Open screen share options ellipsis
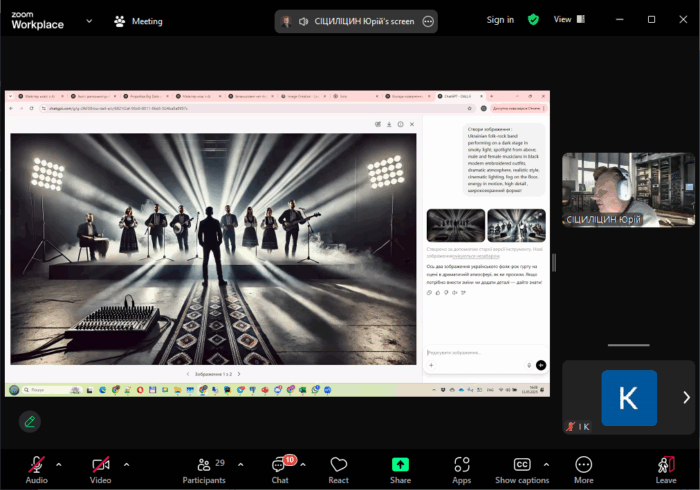 pos(428,21)
